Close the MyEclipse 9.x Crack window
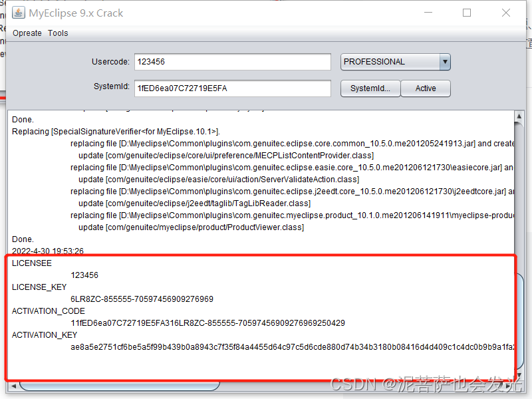The width and height of the screenshot is (532, 399). pos(506,13)
